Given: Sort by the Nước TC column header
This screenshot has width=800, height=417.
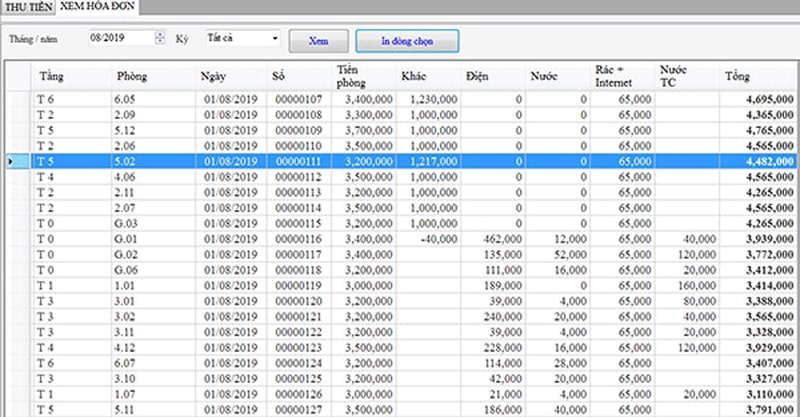Looking at the screenshot, I should tap(687, 76).
